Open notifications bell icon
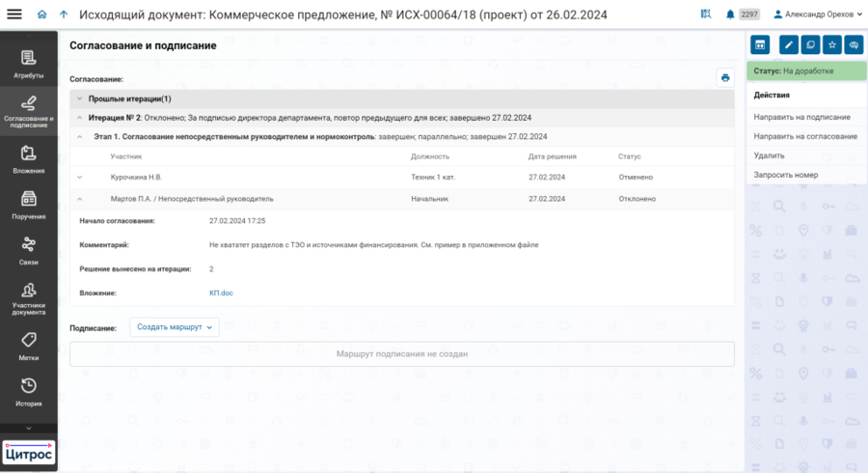The width and height of the screenshot is (868, 473). 729,14
